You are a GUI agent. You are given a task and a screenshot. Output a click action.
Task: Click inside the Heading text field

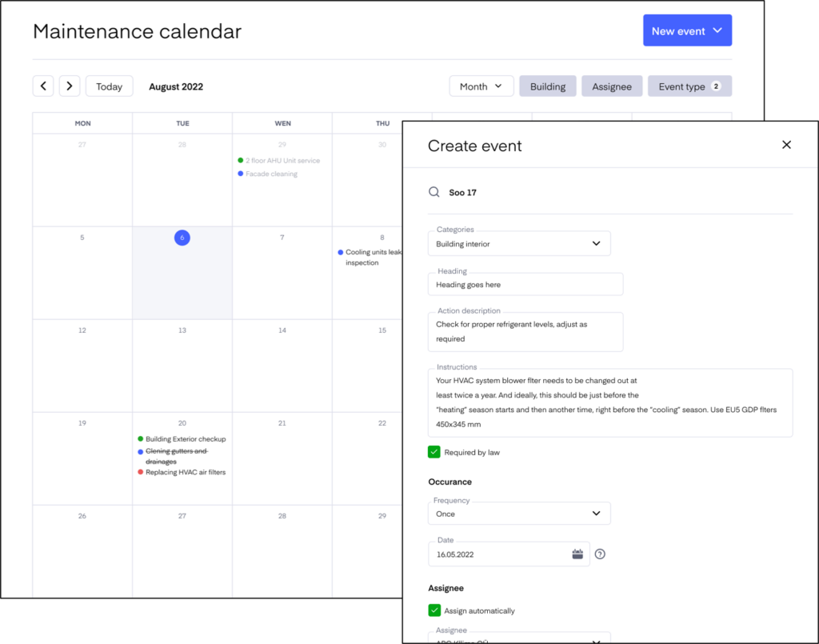coord(520,284)
